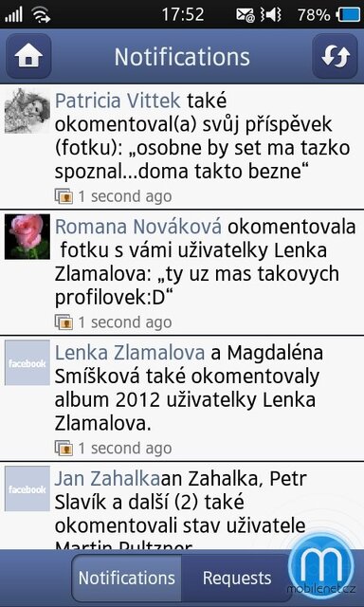The image size is (364, 607).
Task: Open the mail notification status icon
Action: tap(246, 15)
